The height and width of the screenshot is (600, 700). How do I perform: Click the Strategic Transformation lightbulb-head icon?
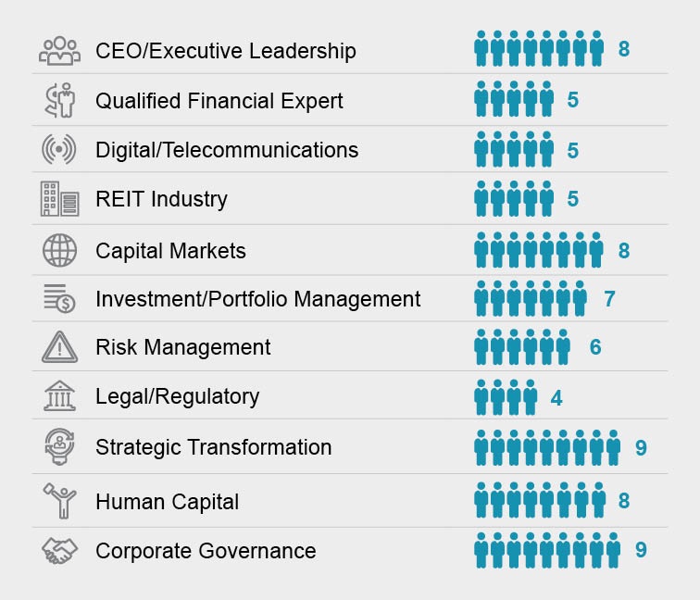59,446
